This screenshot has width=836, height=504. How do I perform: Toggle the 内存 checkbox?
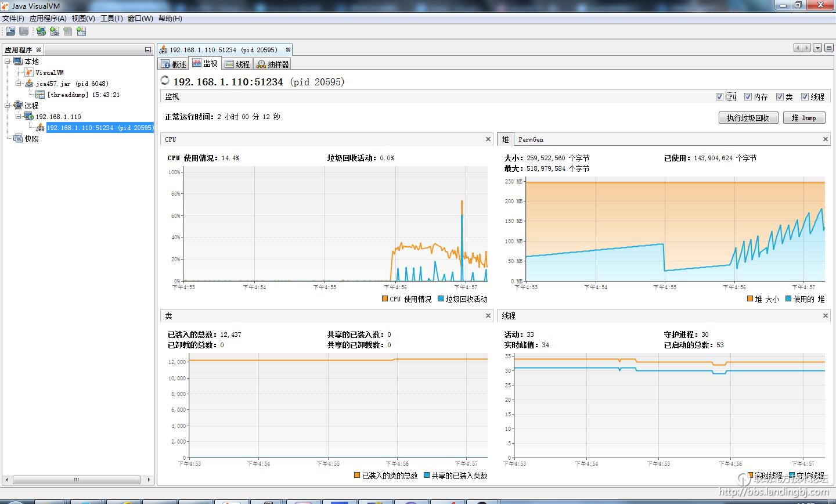[x=748, y=97]
